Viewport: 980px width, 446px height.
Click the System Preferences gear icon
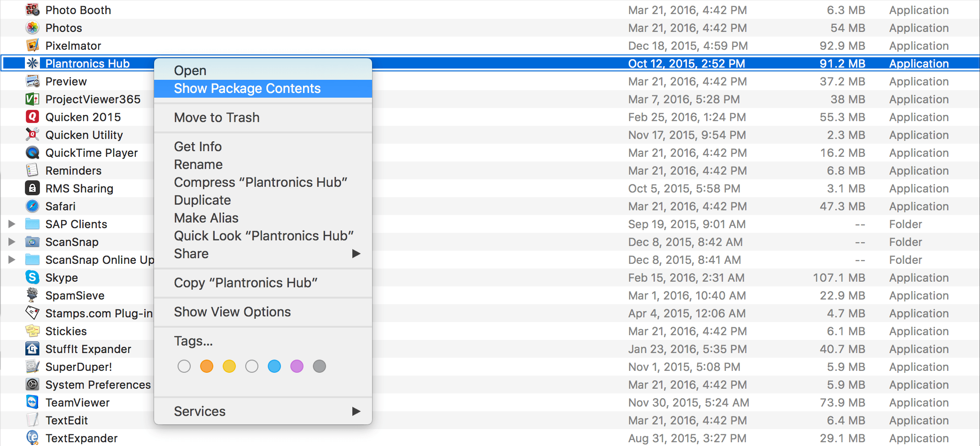click(x=32, y=384)
